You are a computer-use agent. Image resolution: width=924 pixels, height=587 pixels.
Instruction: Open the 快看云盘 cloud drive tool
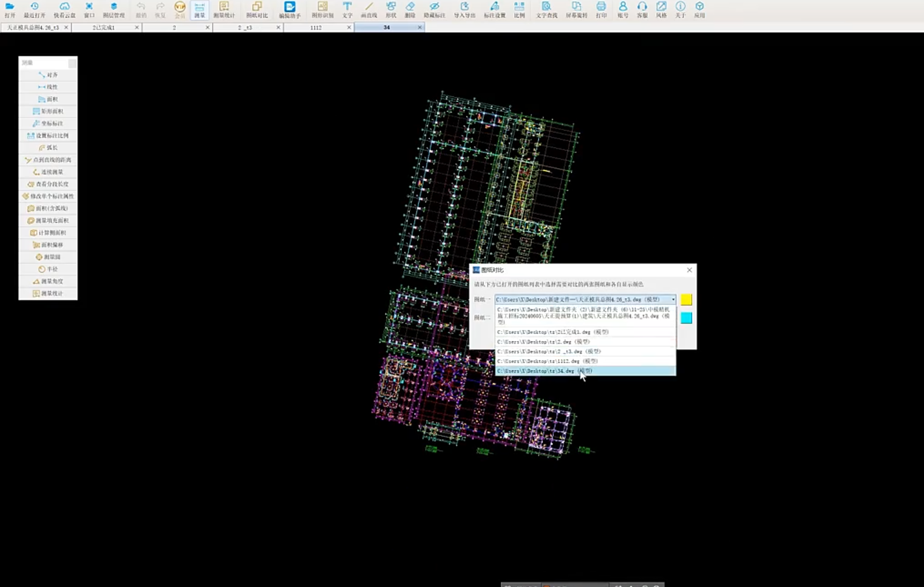pos(64,10)
